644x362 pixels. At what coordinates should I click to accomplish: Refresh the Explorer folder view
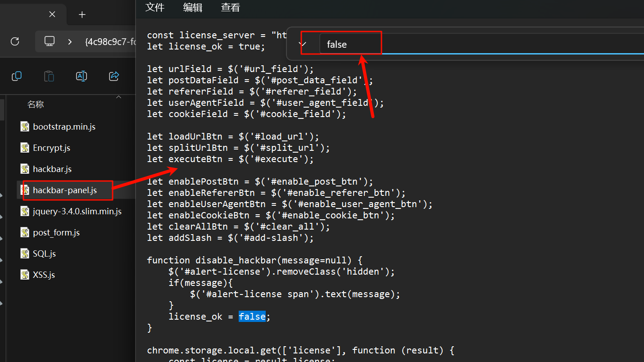(x=15, y=41)
